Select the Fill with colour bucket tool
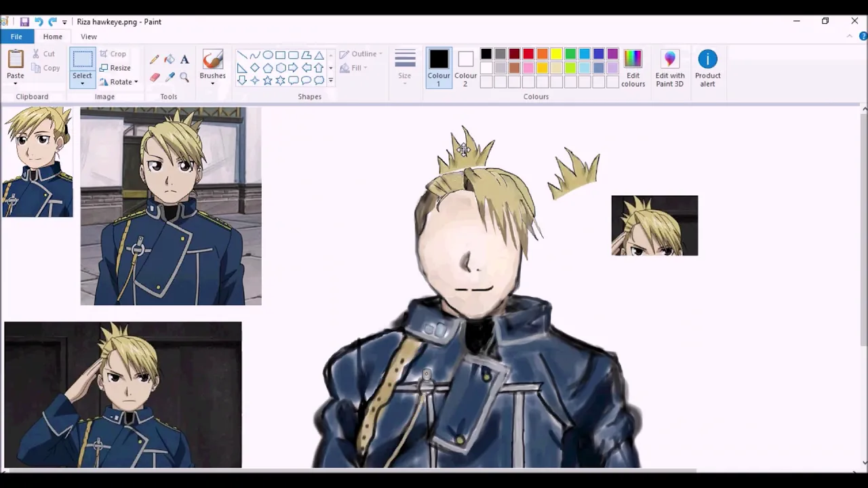 [x=170, y=60]
